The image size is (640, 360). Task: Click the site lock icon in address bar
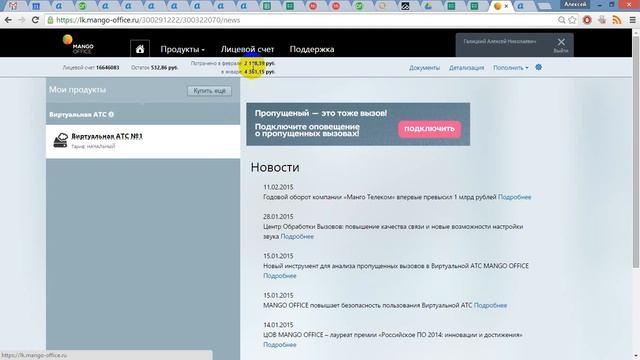pyautogui.click(x=51, y=20)
